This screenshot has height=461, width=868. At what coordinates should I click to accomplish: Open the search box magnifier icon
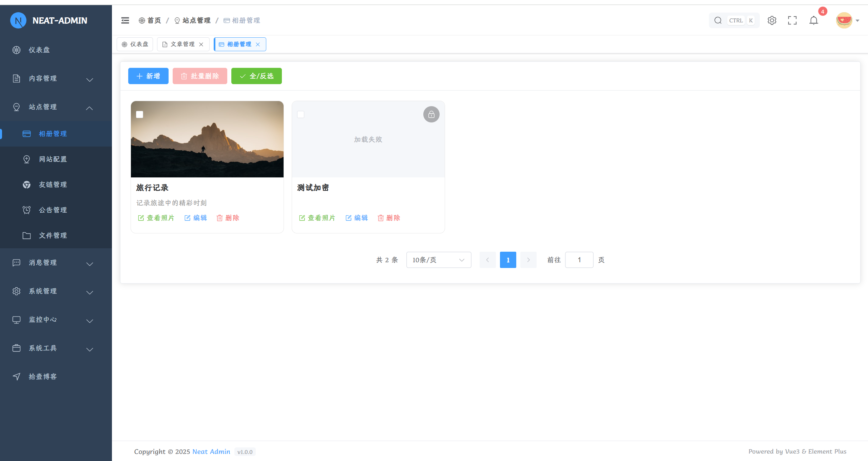718,20
